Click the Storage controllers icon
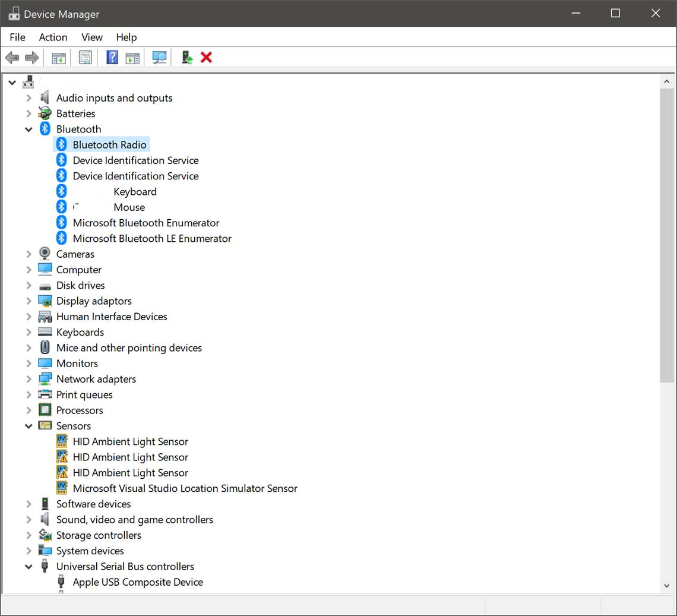The width and height of the screenshot is (677, 616). coord(45,535)
